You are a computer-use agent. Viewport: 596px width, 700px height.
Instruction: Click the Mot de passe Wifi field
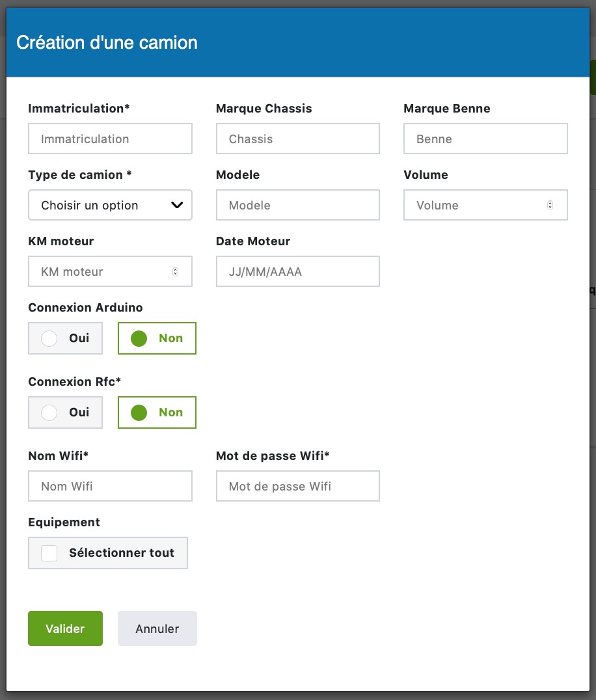pyautogui.click(x=297, y=486)
